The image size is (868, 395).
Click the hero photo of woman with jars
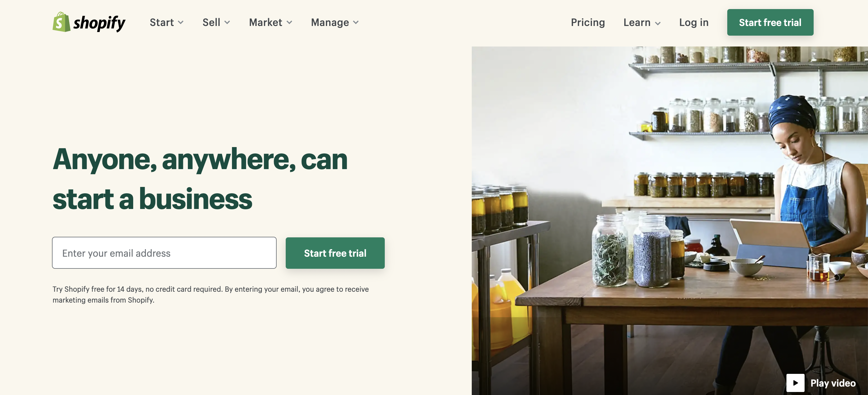(670, 220)
